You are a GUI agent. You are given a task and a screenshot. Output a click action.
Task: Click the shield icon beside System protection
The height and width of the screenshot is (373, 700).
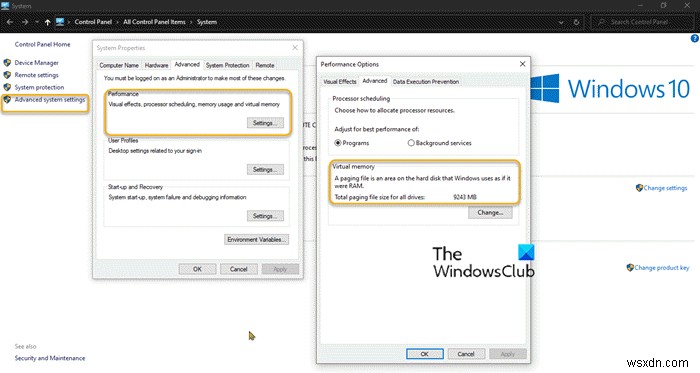[x=7, y=87]
